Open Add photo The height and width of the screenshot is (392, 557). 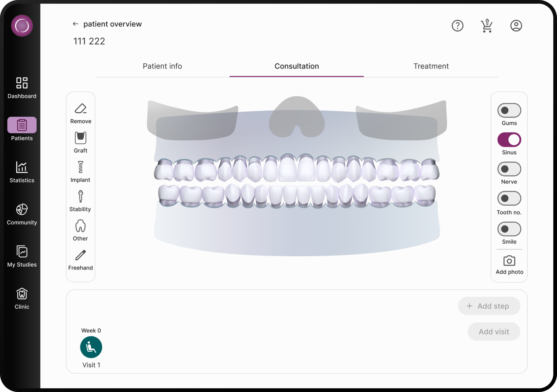coord(509,264)
